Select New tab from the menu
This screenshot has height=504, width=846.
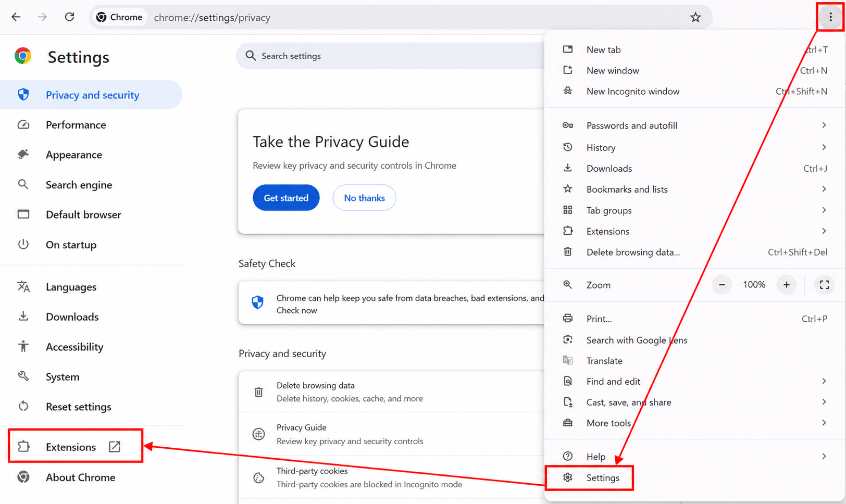(695, 49)
